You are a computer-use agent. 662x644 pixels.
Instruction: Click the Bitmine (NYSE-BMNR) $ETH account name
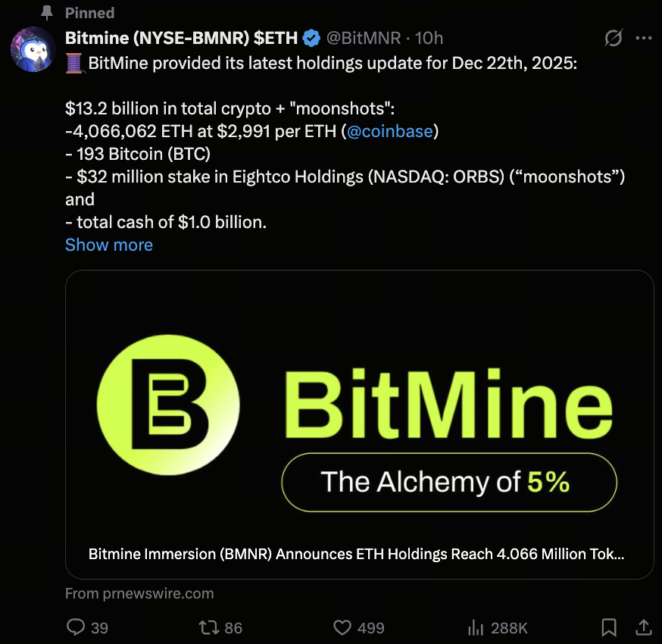click(x=182, y=38)
